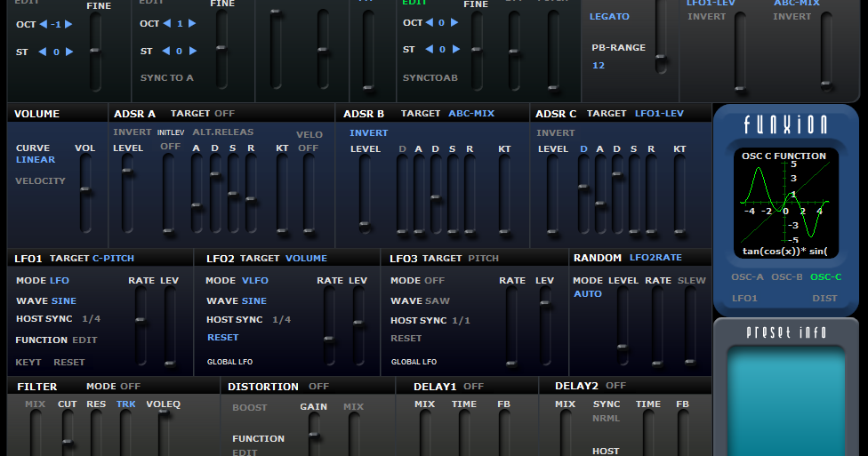Open LFO3 TARGET selector showing PITCH
This screenshot has width=868, height=456.
pos(483,259)
